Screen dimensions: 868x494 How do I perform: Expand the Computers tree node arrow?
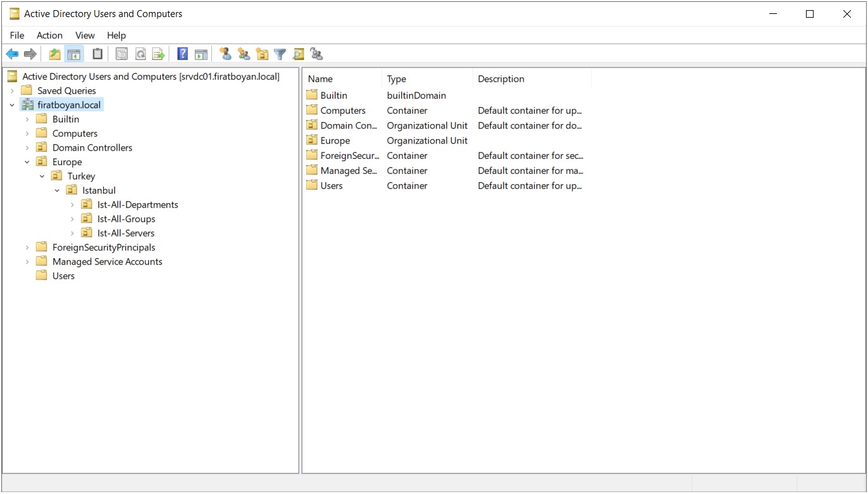(x=27, y=133)
